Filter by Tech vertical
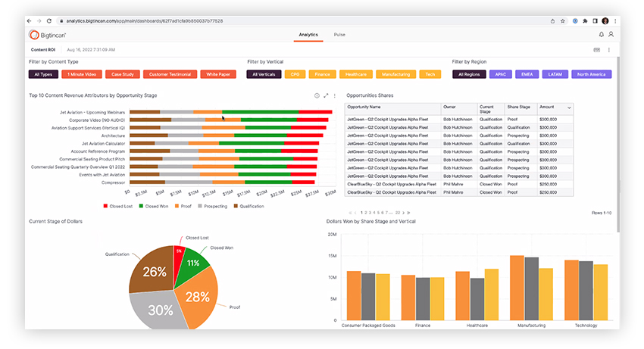 tap(430, 74)
